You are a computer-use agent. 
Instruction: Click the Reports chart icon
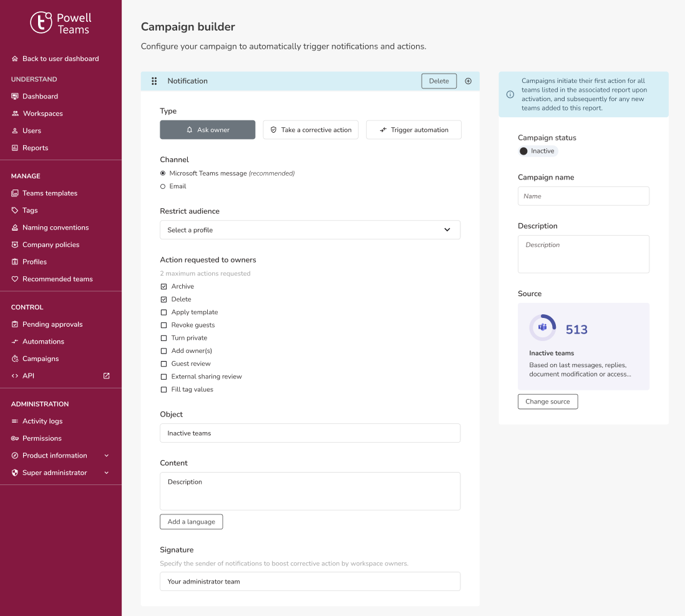15,148
